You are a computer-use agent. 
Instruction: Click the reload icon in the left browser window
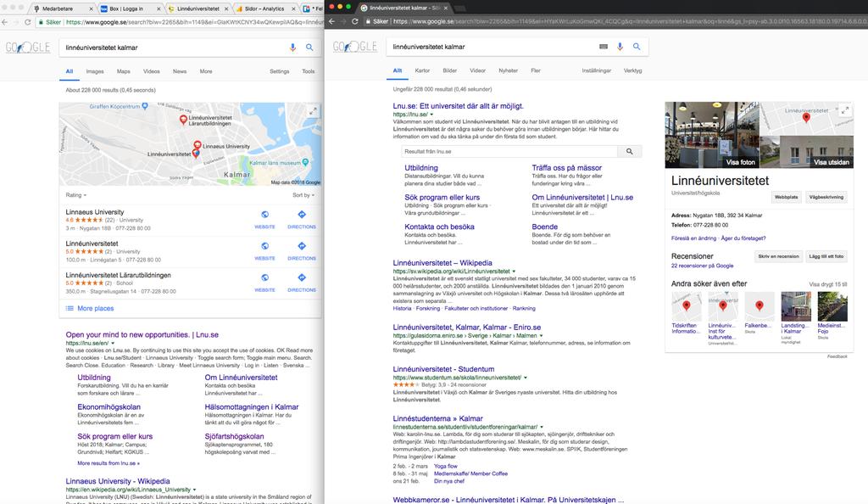tap(27, 22)
